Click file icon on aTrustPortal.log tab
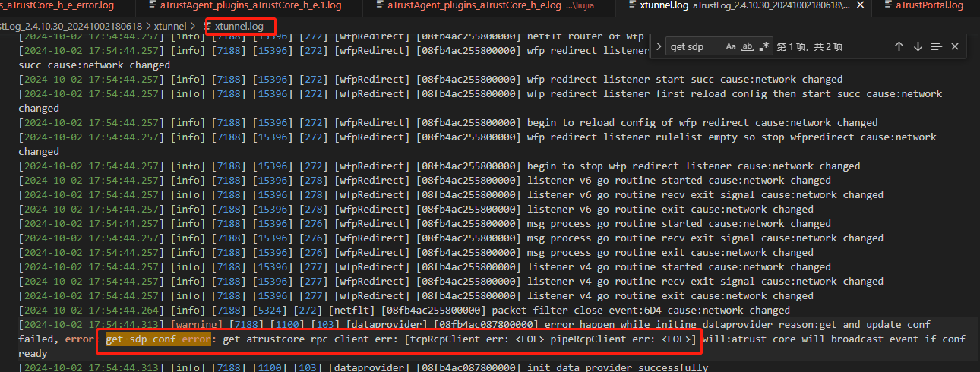The width and height of the screenshot is (980, 372). click(888, 5)
